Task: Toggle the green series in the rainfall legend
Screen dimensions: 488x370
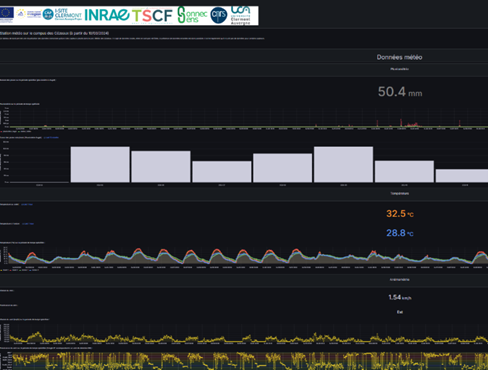Action: click(x=24, y=131)
